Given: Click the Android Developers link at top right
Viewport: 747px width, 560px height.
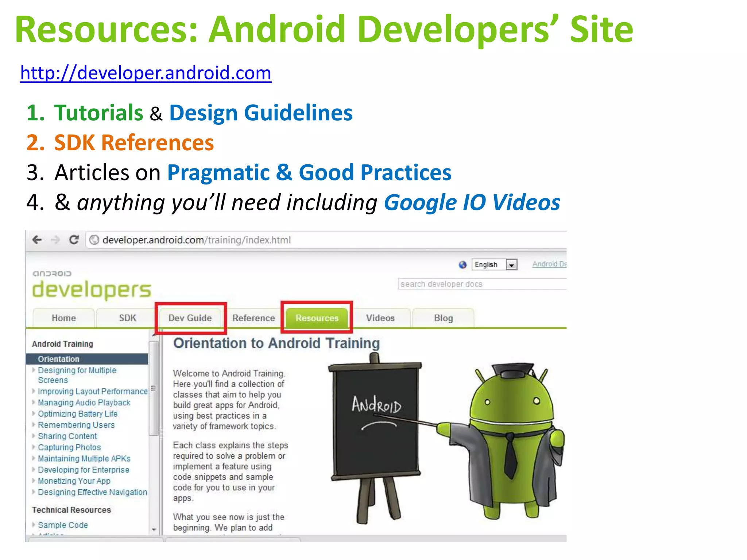Looking at the screenshot, I should (549, 264).
